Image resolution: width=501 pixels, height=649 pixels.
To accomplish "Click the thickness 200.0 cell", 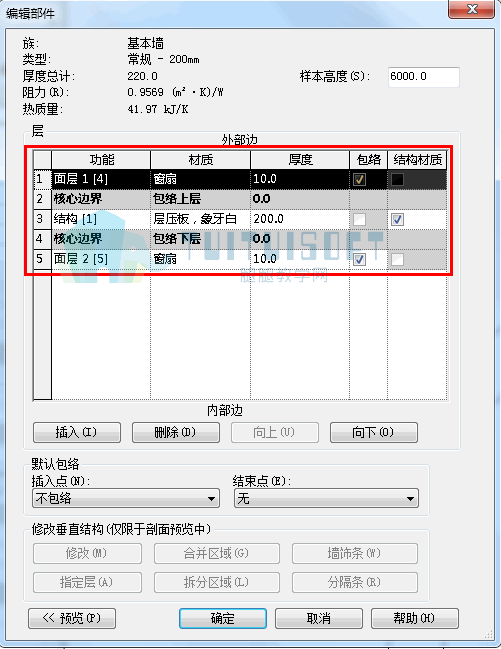I will click(x=300, y=219).
